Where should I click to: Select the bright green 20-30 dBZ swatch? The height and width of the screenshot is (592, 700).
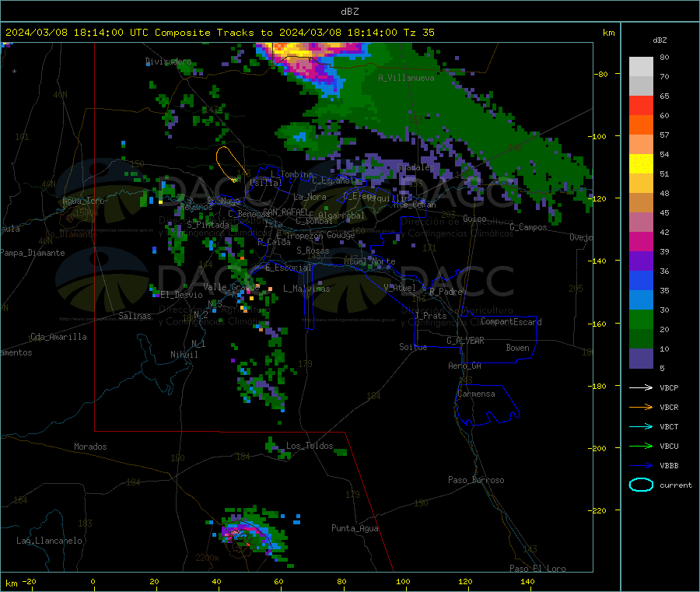641,319
